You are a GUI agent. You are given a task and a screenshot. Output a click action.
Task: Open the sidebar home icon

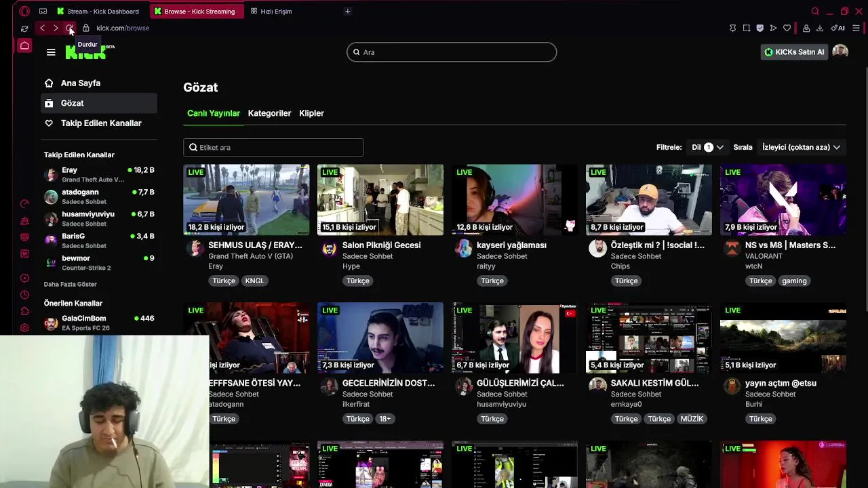(x=24, y=45)
